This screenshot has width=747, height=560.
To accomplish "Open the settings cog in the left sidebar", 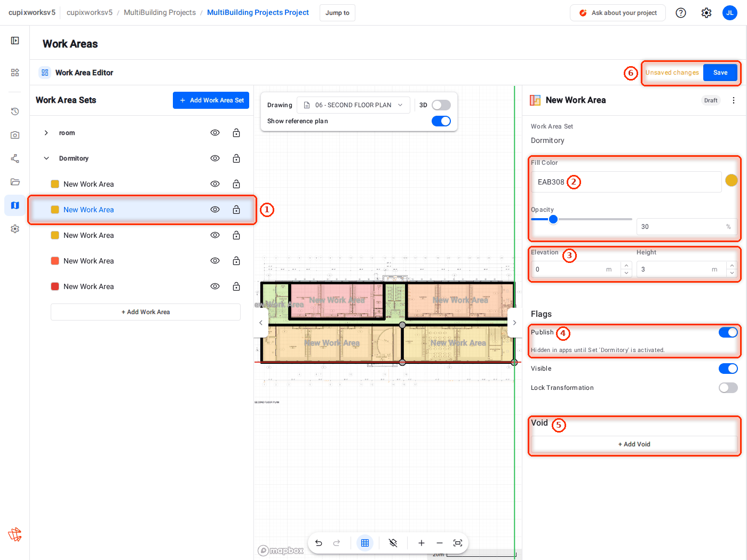I will [15, 229].
